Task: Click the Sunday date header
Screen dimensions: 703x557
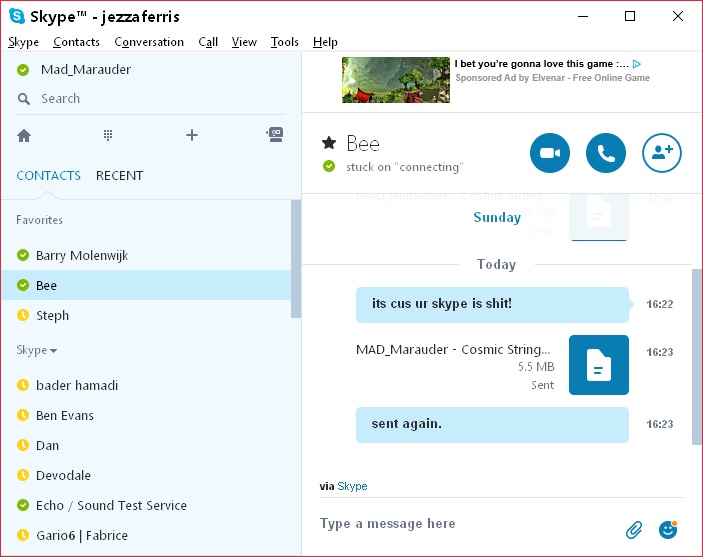Action: tap(497, 217)
